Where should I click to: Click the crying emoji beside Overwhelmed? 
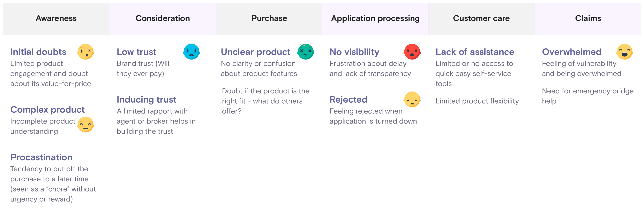point(624,52)
